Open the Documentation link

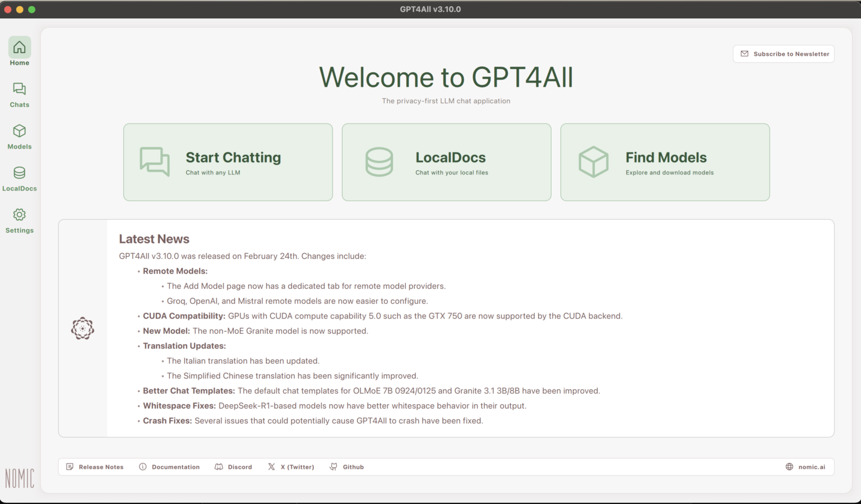(169, 466)
